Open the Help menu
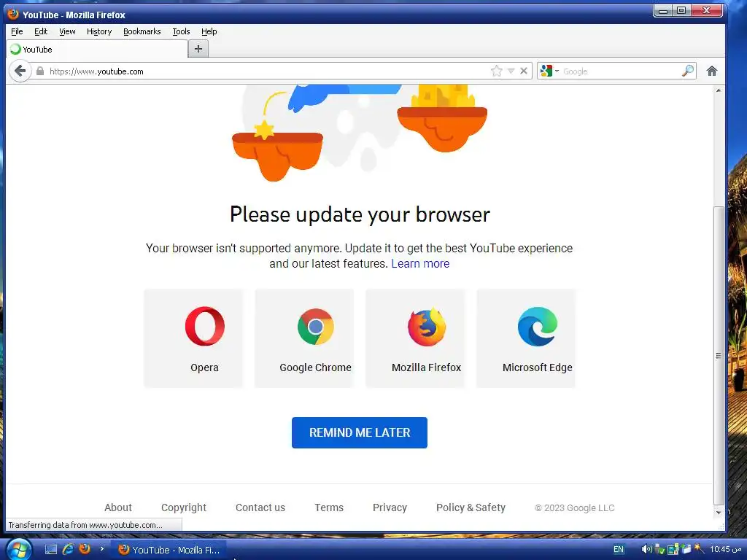The height and width of the screenshot is (560, 747). click(209, 31)
